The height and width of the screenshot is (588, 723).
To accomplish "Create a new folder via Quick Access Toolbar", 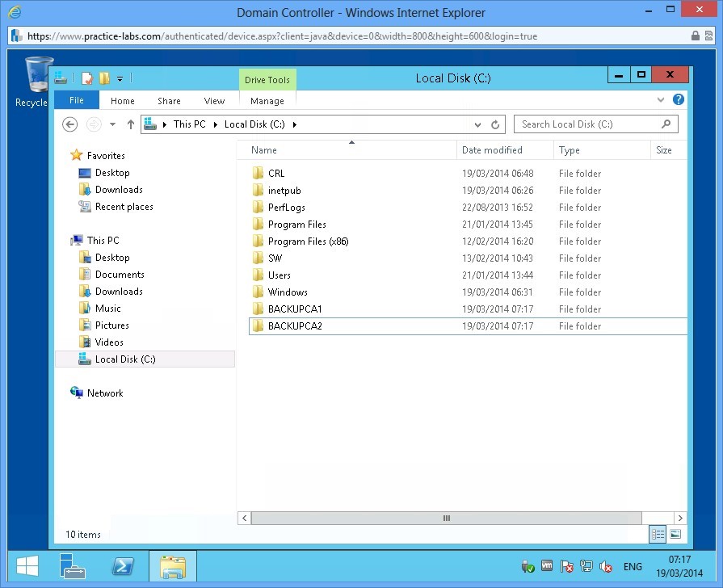I will pyautogui.click(x=104, y=78).
